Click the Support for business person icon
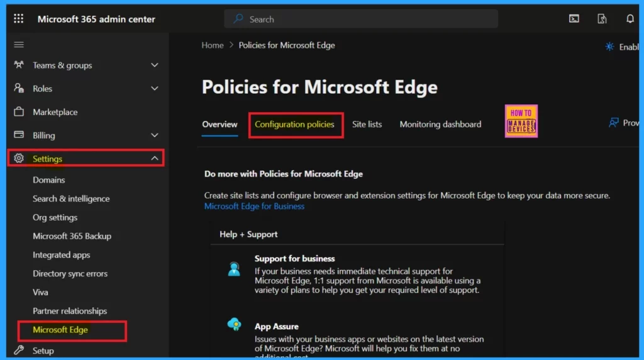 (x=234, y=269)
